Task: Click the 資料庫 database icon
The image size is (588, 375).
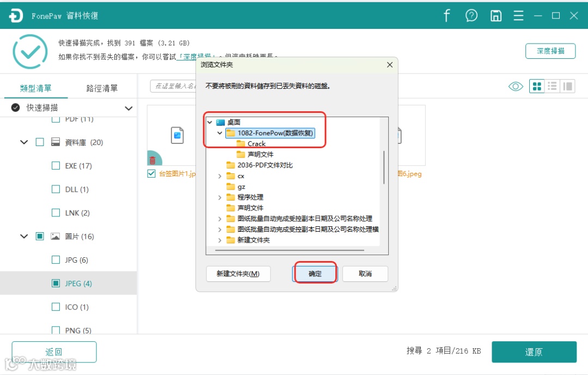Action: click(56, 142)
